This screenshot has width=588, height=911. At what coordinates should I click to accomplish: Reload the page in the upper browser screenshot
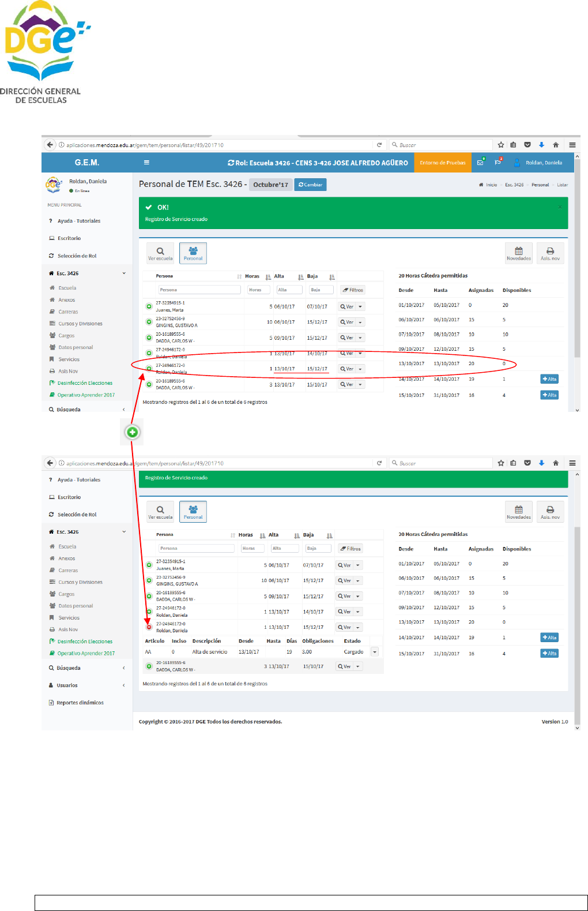tap(379, 145)
